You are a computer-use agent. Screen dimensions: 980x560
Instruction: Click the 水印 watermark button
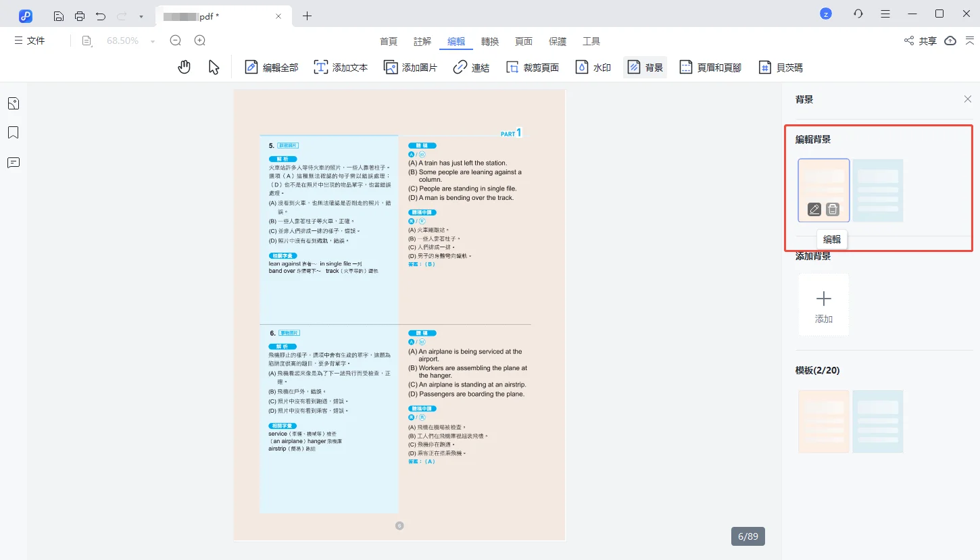coord(593,68)
